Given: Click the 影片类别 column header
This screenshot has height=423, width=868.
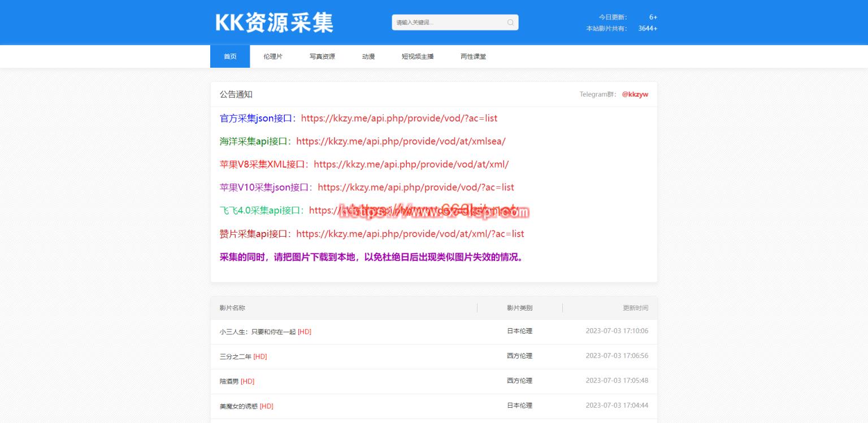Looking at the screenshot, I should coord(519,308).
